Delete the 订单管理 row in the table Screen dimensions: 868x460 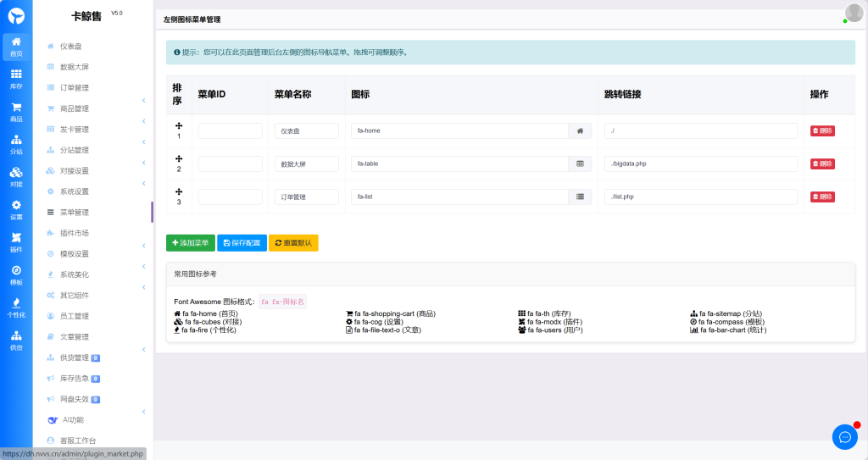point(822,197)
